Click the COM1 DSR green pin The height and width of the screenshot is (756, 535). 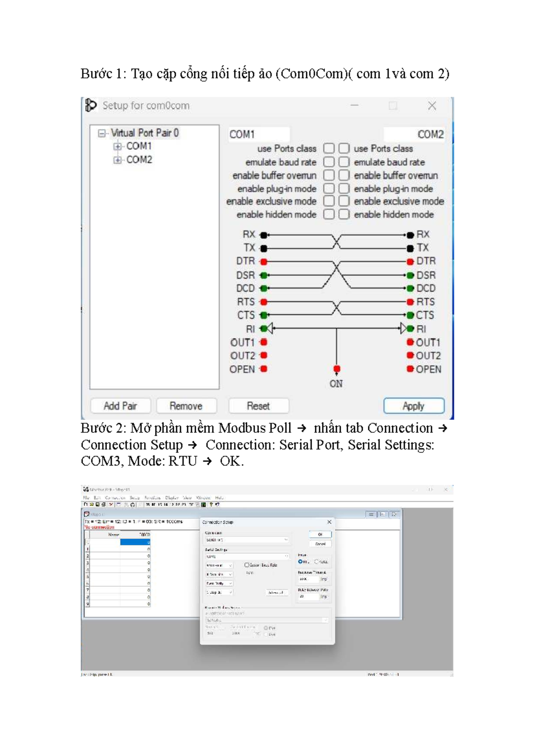click(x=263, y=275)
